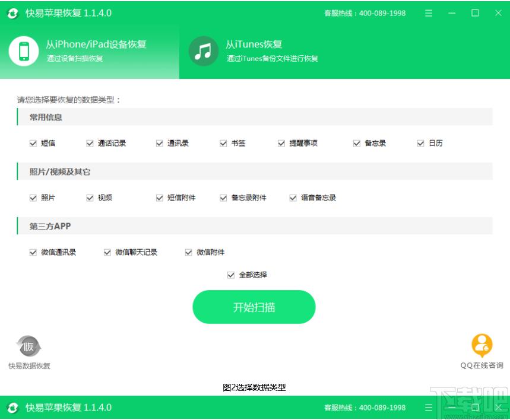Toggle the 书签 checkbox
Screen dimensions: 510x420
coord(223,144)
